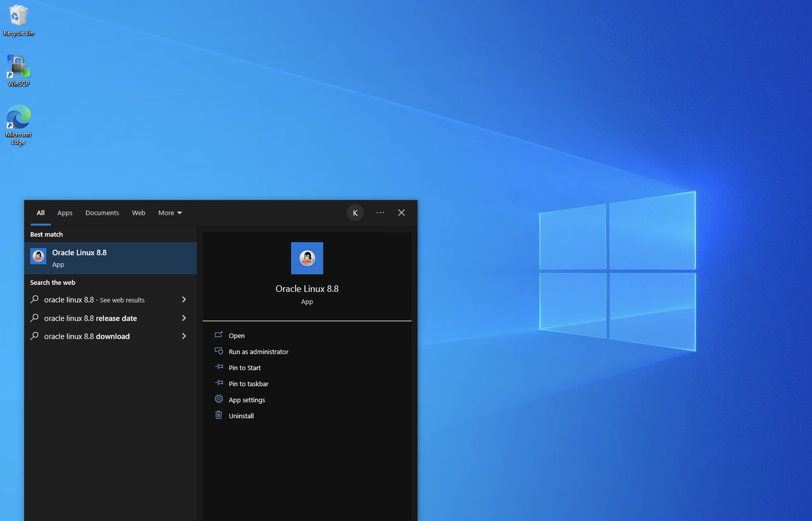Expand the 'oracle linux 8.8' web result arrow
812x521 pixels.
coord(184,299)
